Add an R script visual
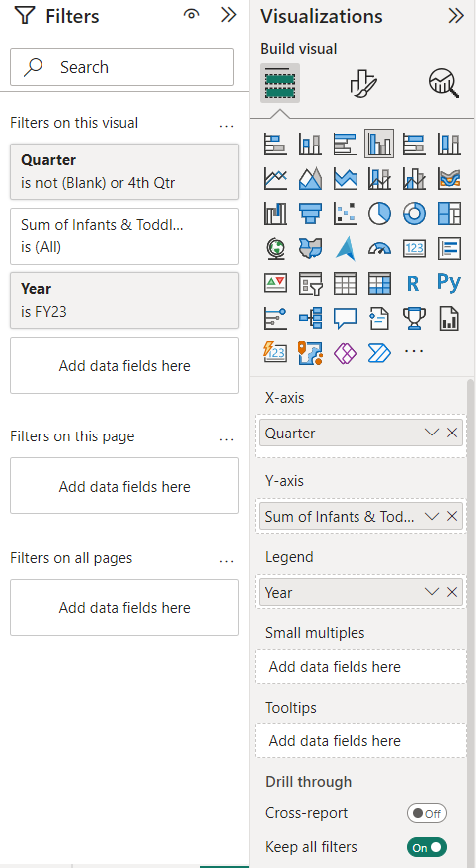Image resolution: width=476 pixels, height=868 pixels. click(414, 283)
